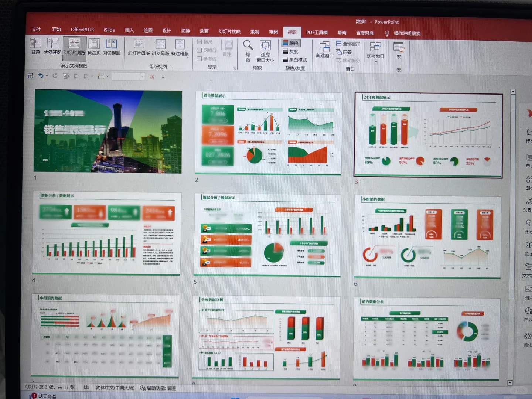This screenshot has width=532, height=399.
Task: Start slideshow from beginning icon in quick toolbar
Action: point(66,76)
